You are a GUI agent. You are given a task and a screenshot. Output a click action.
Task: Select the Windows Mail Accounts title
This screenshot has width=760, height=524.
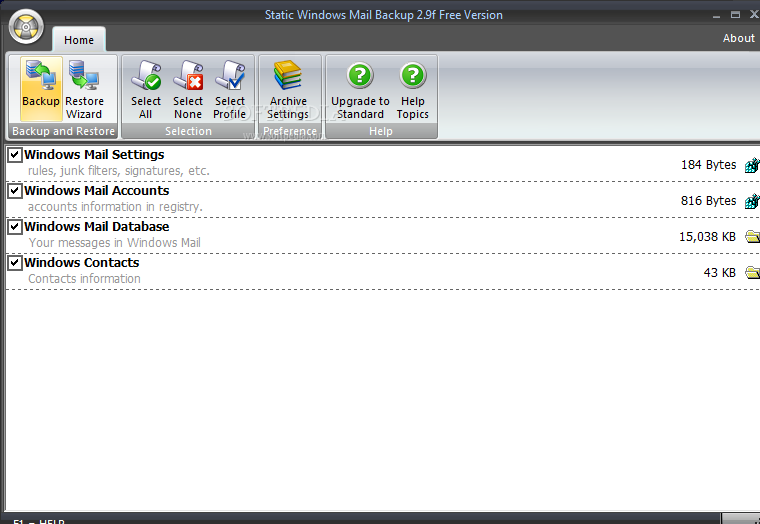coord(96,191)
